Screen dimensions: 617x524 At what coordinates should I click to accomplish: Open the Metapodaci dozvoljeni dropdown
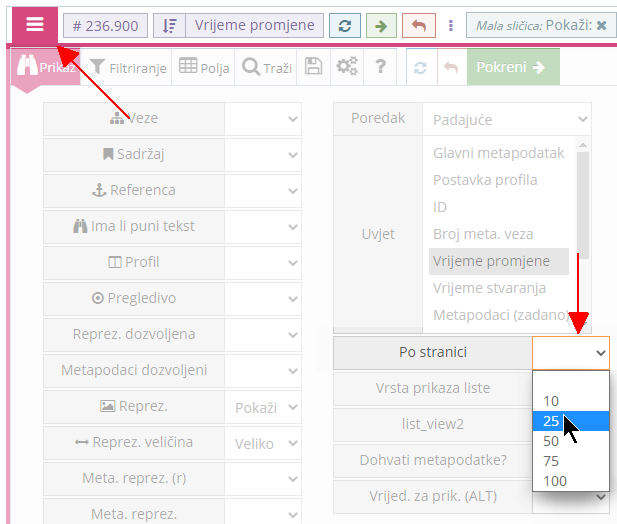tap(263, 371)
